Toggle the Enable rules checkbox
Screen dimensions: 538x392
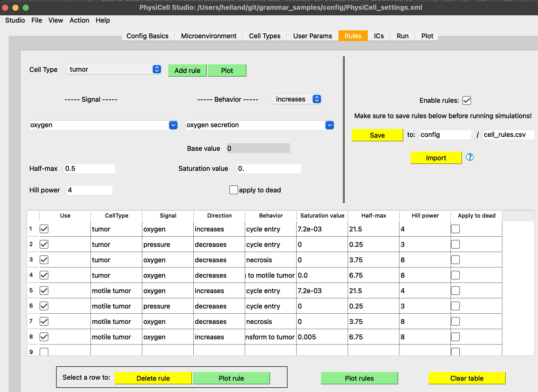[467, 100]
